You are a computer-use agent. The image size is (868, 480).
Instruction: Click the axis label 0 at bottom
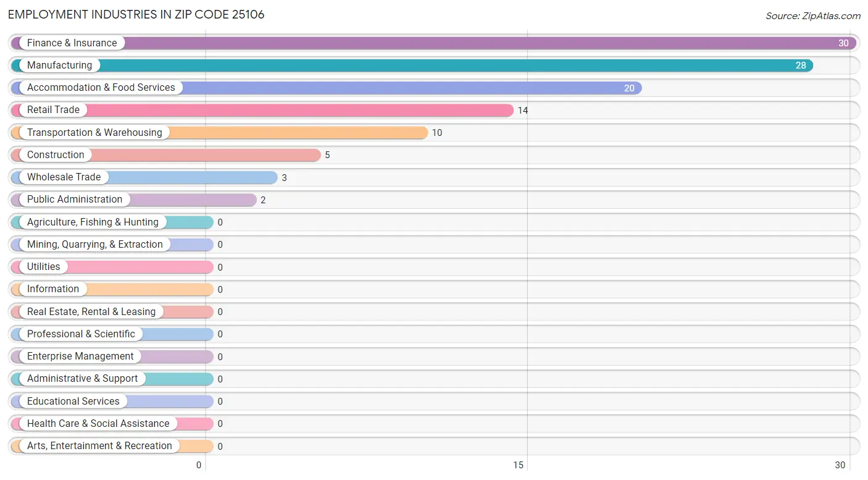point(199,465)
